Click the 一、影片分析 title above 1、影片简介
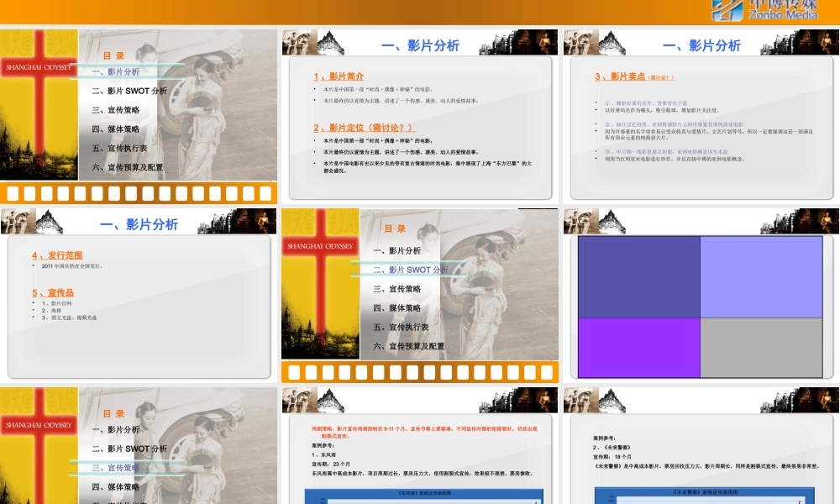Image resolution: width=840 pixels, height=504 pixels. click(420, 45)
